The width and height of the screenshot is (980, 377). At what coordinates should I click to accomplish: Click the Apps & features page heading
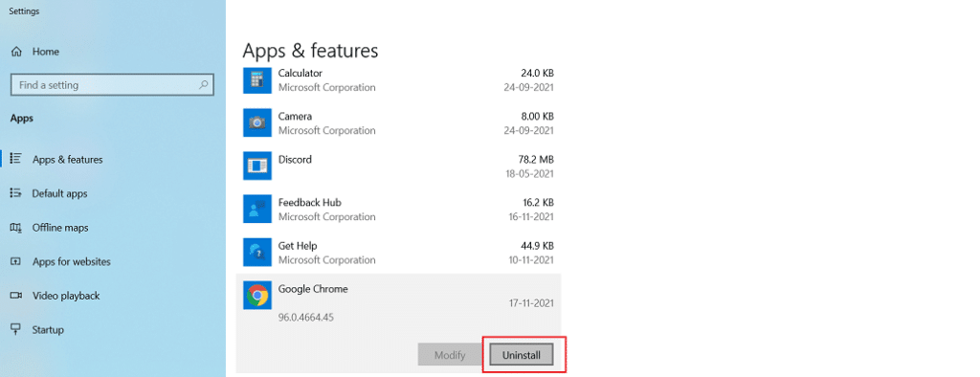(x=310, y=51)
